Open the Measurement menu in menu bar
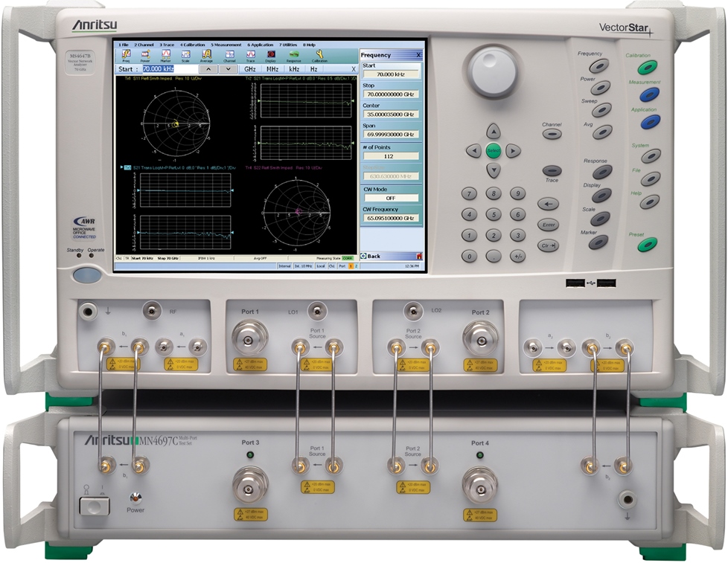 coord(226,45)
